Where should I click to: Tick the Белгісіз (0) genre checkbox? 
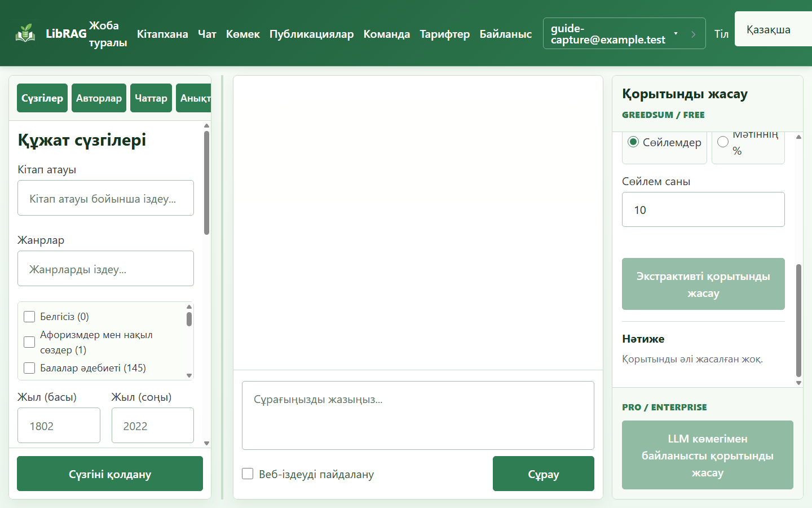[x=29, y=317]
